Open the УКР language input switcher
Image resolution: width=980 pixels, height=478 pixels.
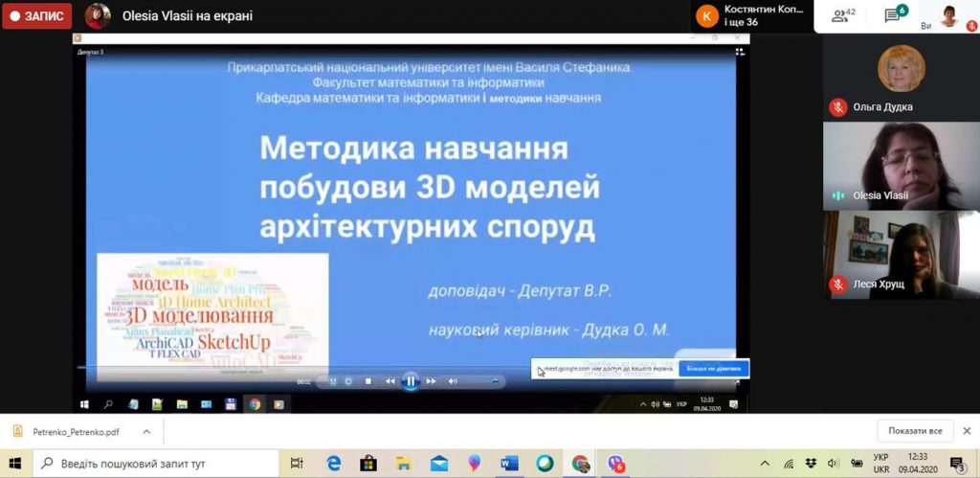tap(880, 464)
